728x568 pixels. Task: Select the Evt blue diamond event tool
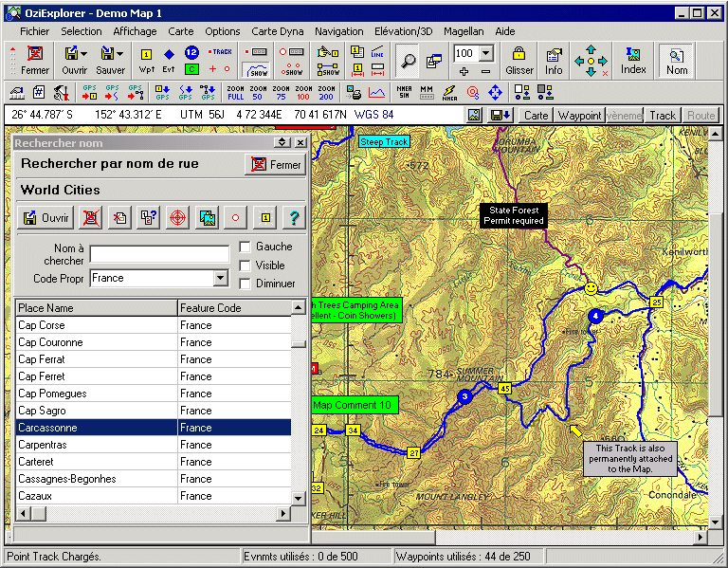(x=169, y=61)
